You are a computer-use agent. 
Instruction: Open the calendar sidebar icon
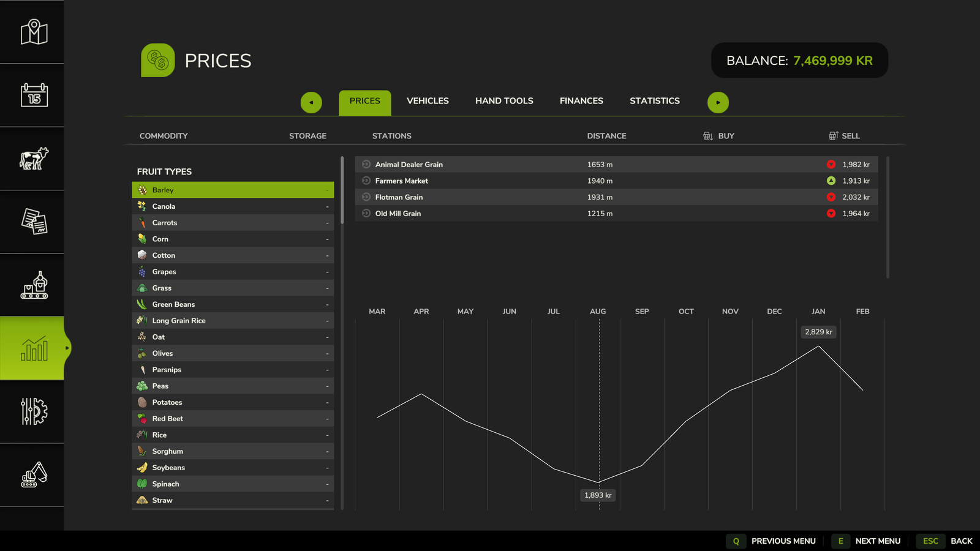tap(34, 95)
